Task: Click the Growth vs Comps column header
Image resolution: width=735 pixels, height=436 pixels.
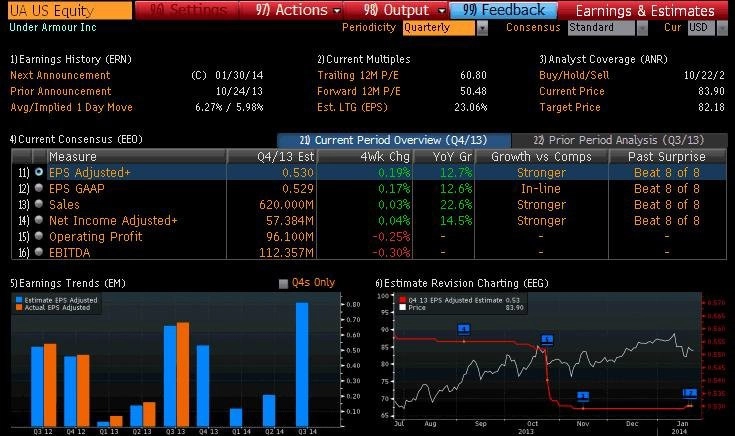Action: click(541, 156)
